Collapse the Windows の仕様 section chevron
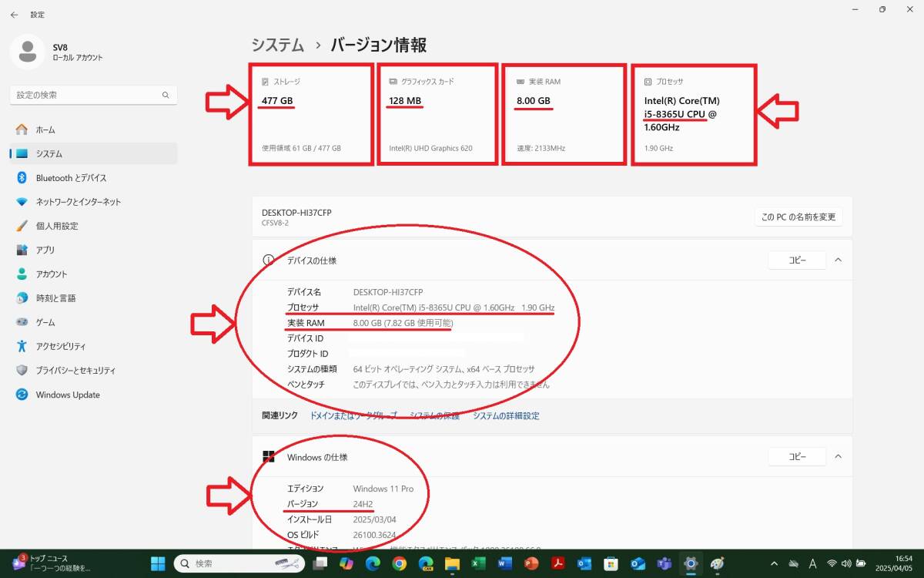The image size is (924, 578). [839, 457]
